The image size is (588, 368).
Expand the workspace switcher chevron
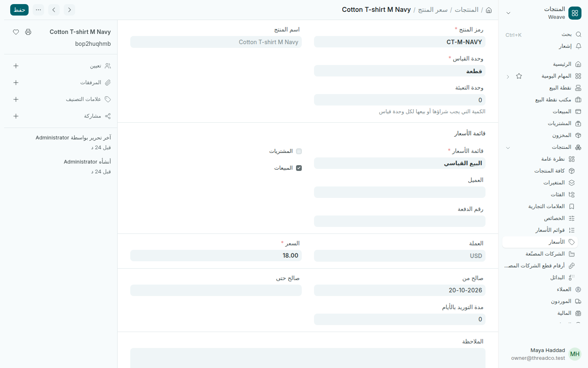coord(508,13)
